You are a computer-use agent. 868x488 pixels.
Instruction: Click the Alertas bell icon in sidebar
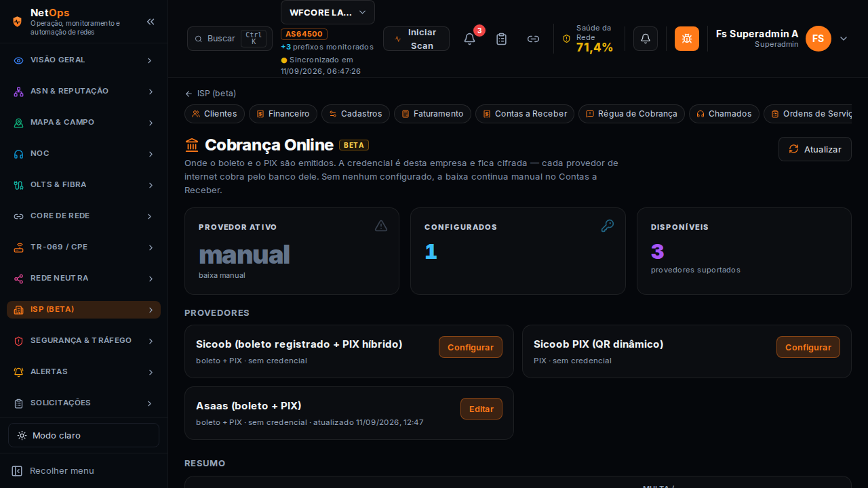19,372
